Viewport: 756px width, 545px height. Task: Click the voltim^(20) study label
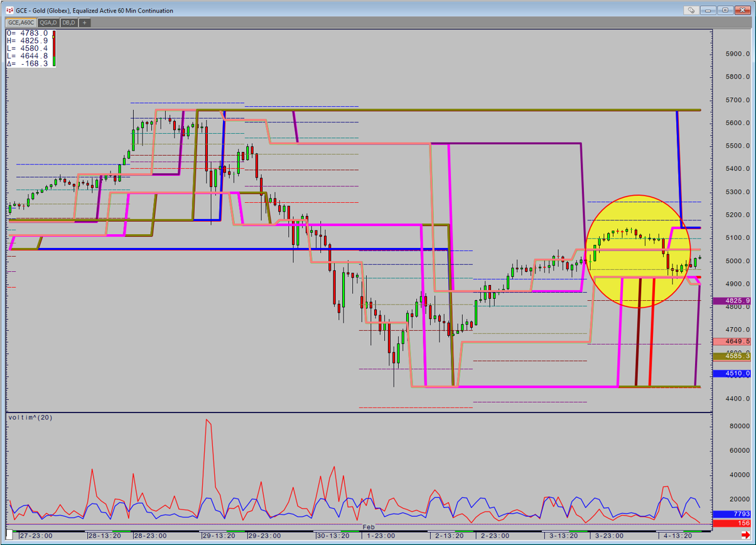tap(29, 418)
